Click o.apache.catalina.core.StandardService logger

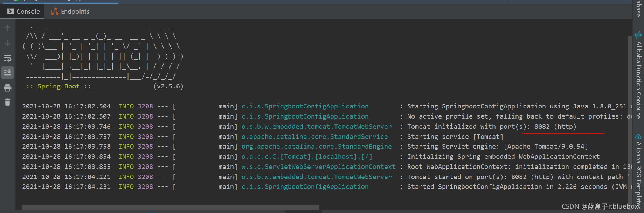(x=315, y=137)
